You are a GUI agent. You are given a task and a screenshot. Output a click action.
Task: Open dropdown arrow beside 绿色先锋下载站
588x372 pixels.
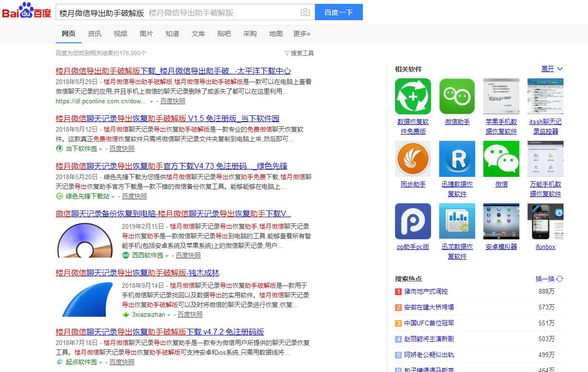[113, 196]
